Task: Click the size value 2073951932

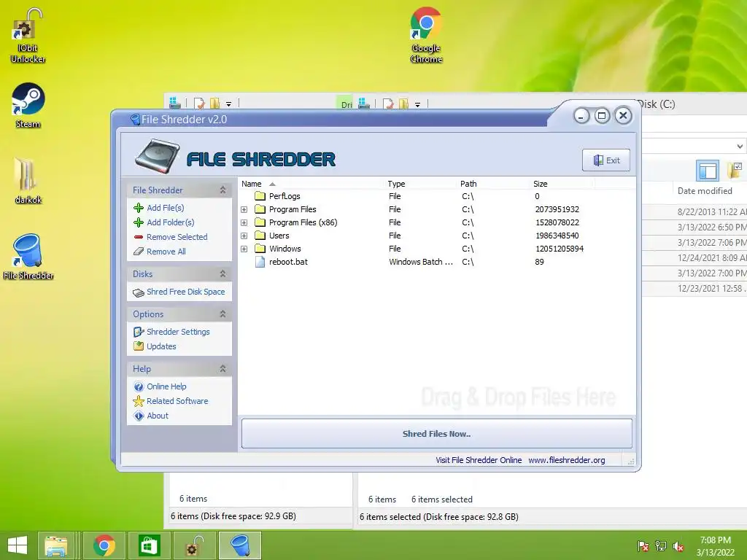Action: pos(557,209)
